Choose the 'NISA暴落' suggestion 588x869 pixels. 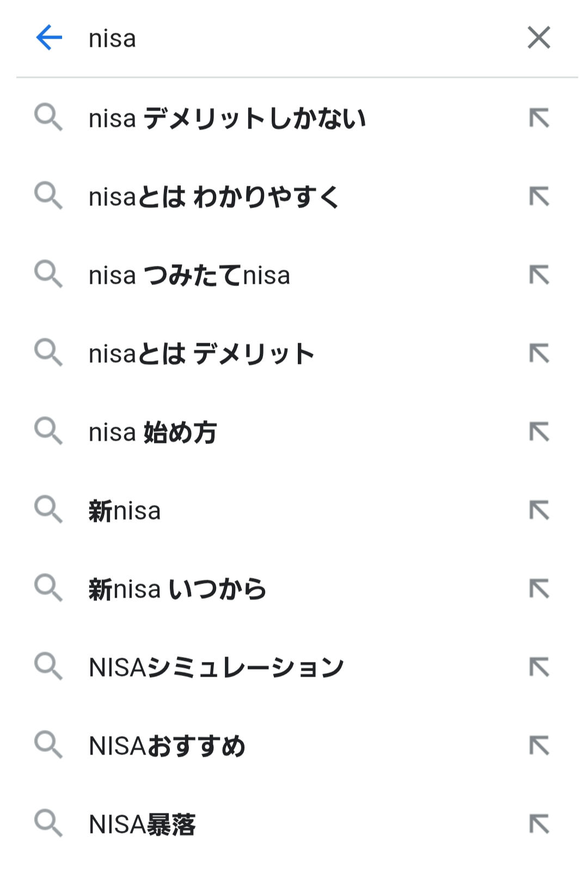click(x=142, y=825)
